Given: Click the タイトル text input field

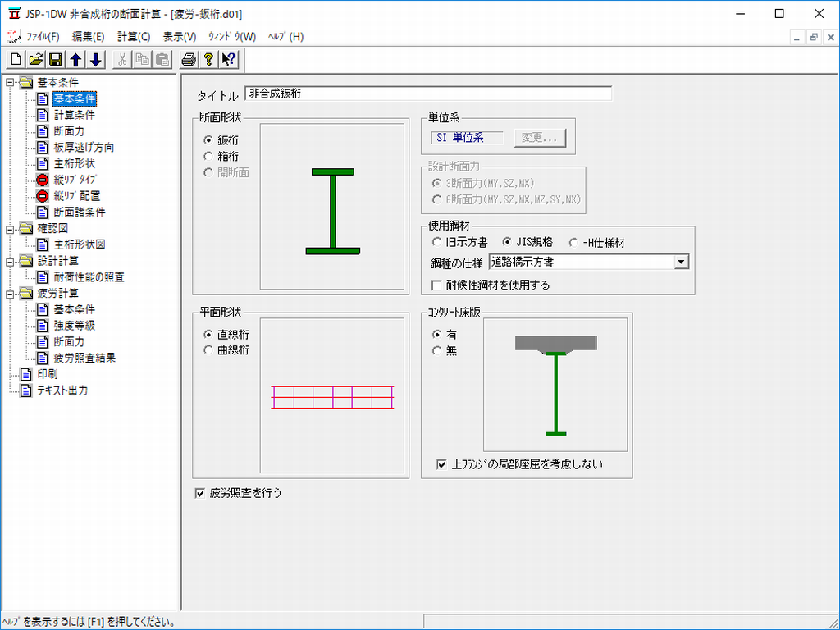Looking at the screenshot, I should tap(427, 94).
